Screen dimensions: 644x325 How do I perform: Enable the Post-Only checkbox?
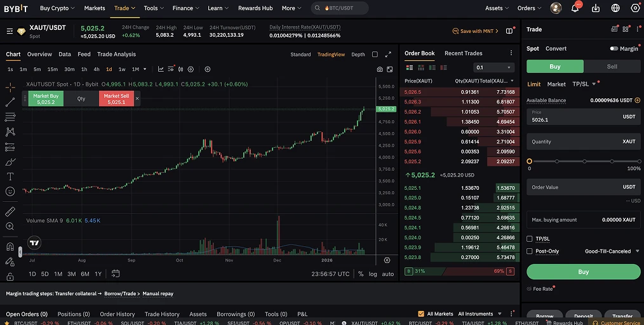click(530, 251)
